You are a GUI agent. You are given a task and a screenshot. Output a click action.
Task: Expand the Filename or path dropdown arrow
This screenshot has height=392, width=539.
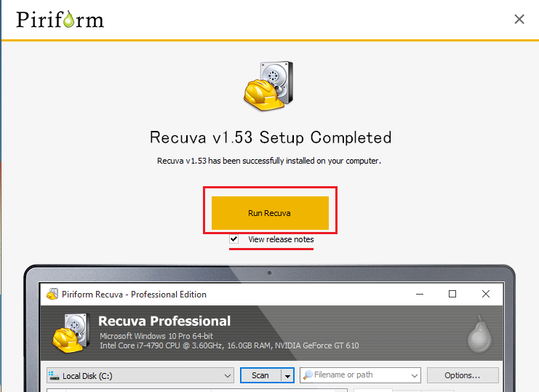pos(415,375)
